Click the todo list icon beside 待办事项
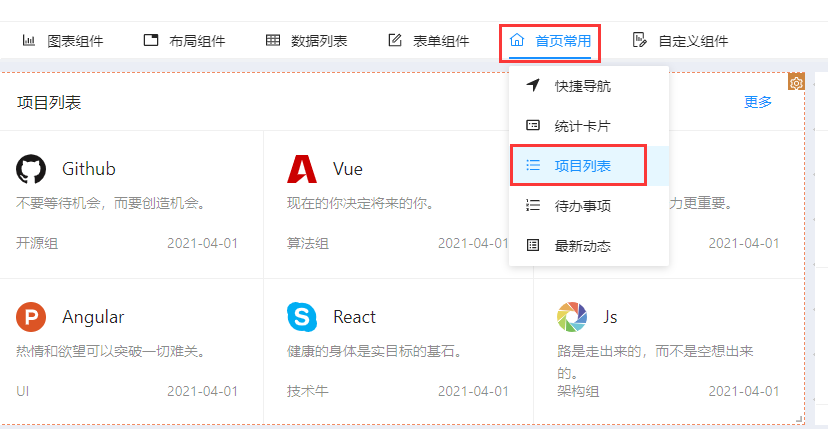Image resolution: width=828 pixels, height=429 pixels. coord(533,205)
